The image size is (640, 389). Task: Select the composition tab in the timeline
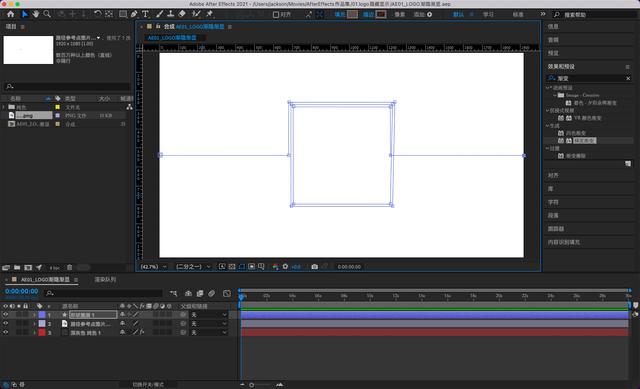pyautogui.click(x=45, y=280)
